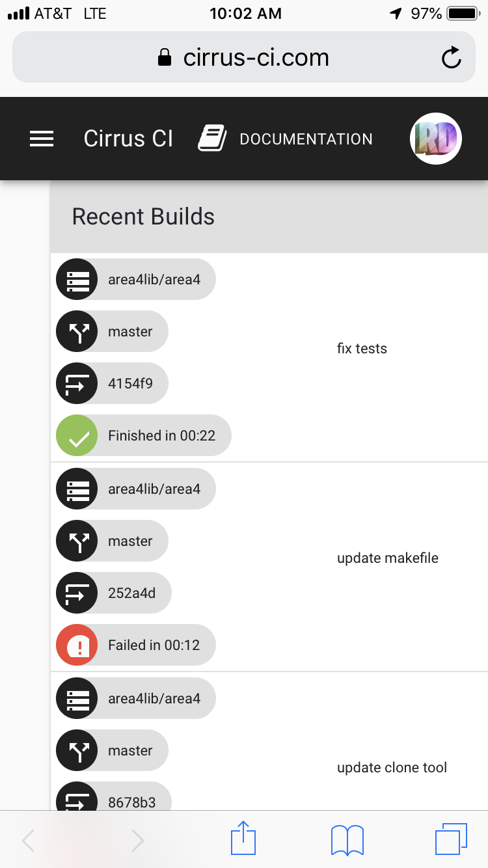The image size is (488, 868).
Task: Click the 'Finished in 00:22' status chip
Action: (x=143, y=435)
